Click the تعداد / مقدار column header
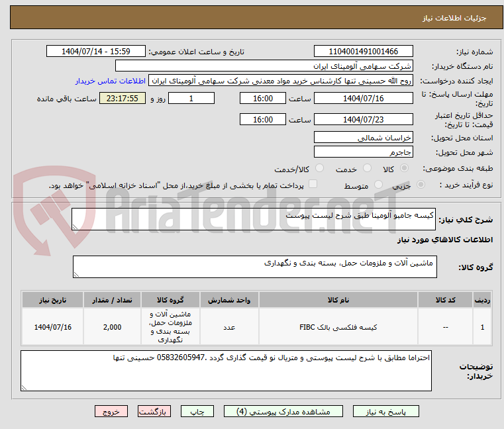Viewport: 504px width, 429px height. 112,300
